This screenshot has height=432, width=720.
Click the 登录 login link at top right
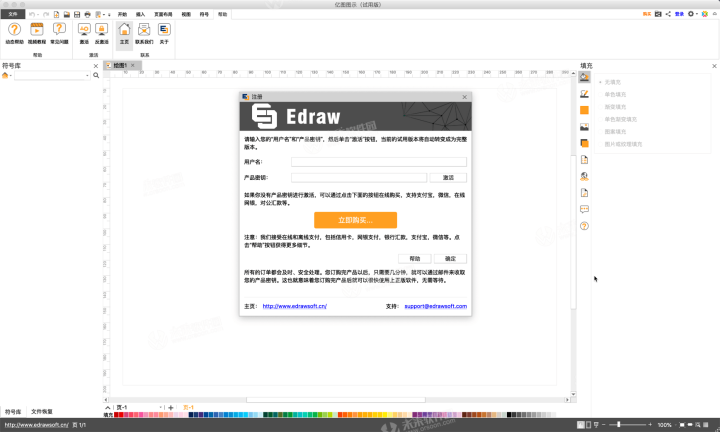click(x=679, y=14)
